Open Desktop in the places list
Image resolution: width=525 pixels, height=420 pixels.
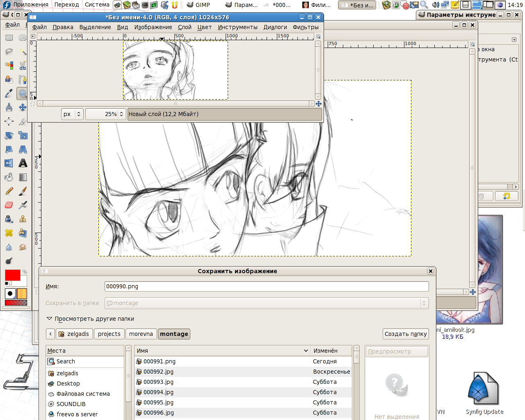coord(85,383)
